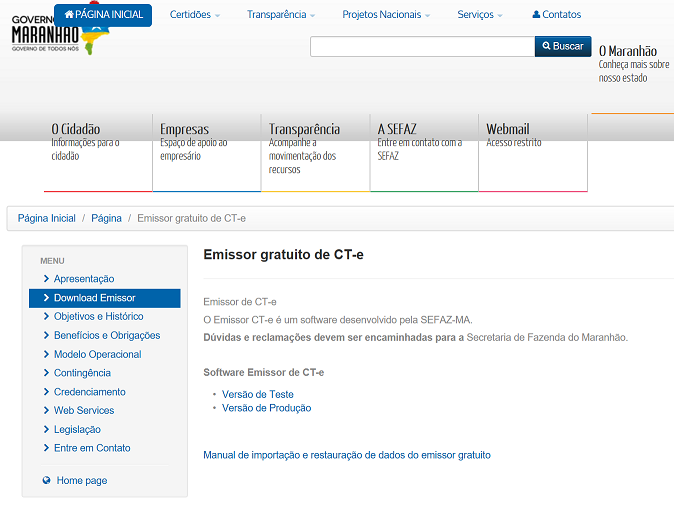This screenshot has height=509, width=674.
Task: Click the chevron icon beside Apresentação
Action: (46, 279)
